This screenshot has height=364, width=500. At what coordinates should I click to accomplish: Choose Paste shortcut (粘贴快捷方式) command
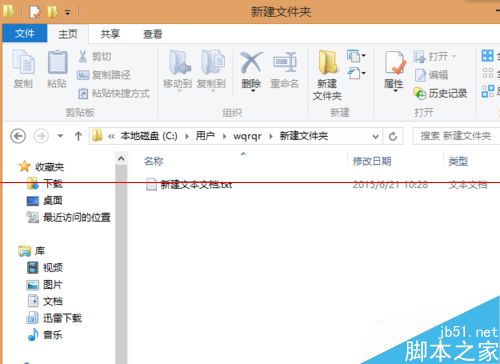[x=114, y=93]
